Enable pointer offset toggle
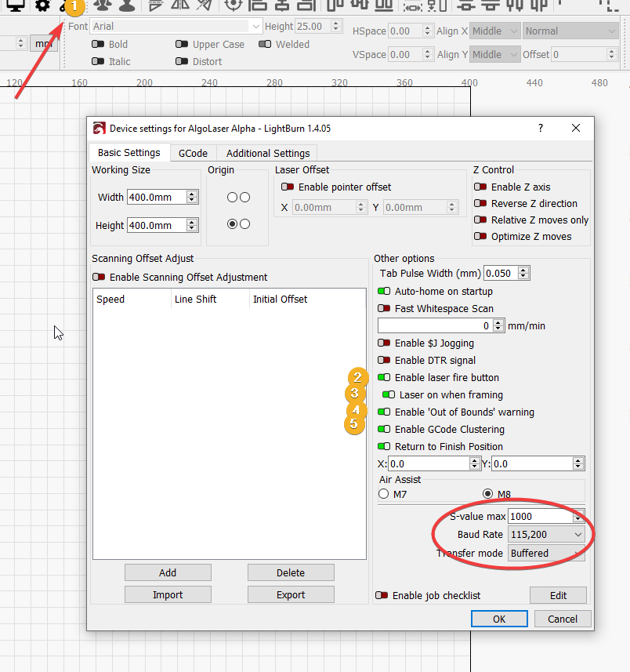Viewport: 630px width, 672px height. pyautogui.click(x=288, y=187)
